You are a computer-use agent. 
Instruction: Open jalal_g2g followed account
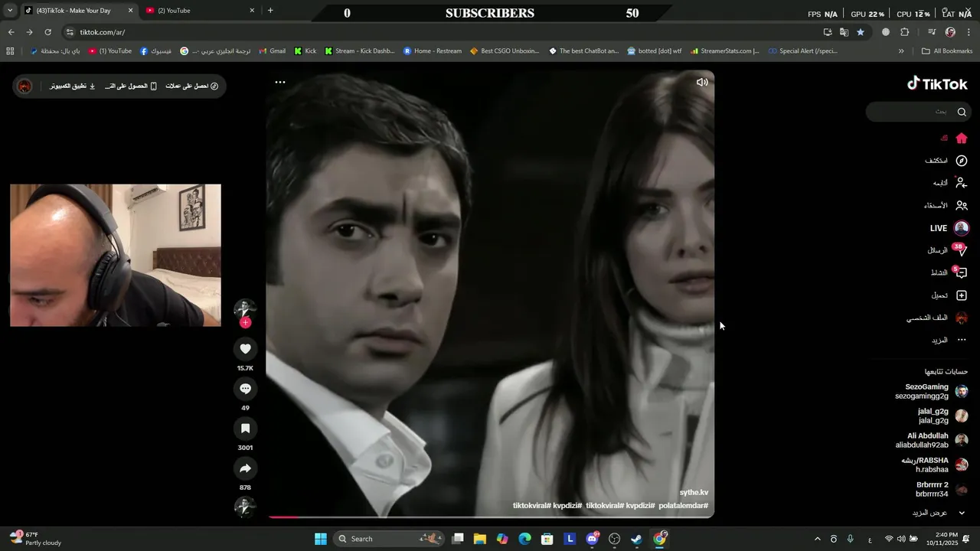tap(942, 416)
